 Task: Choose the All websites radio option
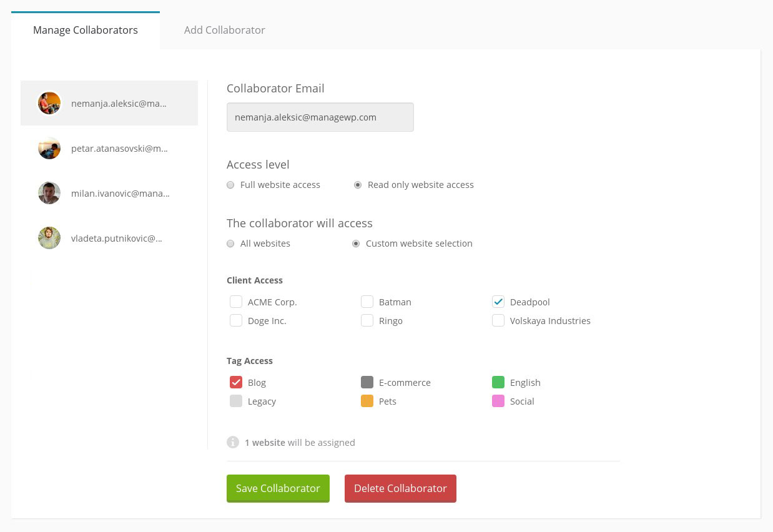tap(230, 244)
